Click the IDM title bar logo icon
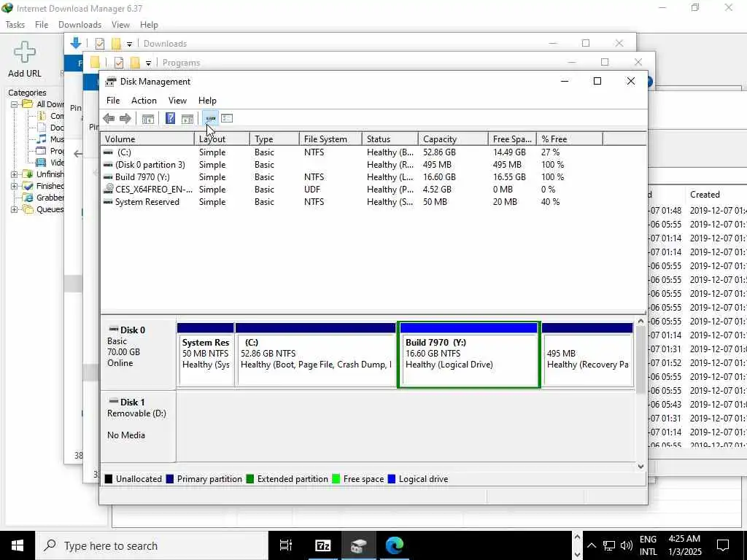 point(7,8)
